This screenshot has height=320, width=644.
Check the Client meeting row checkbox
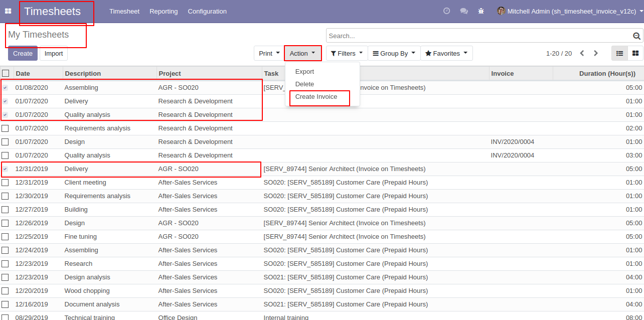pyautogui.click(x=5, y=183)
